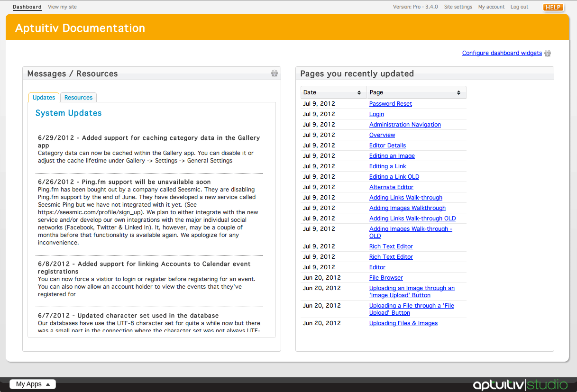Click the System Updates heading
Image resolution: width=577 pixels, height=392 pixels.
(69, 113)
